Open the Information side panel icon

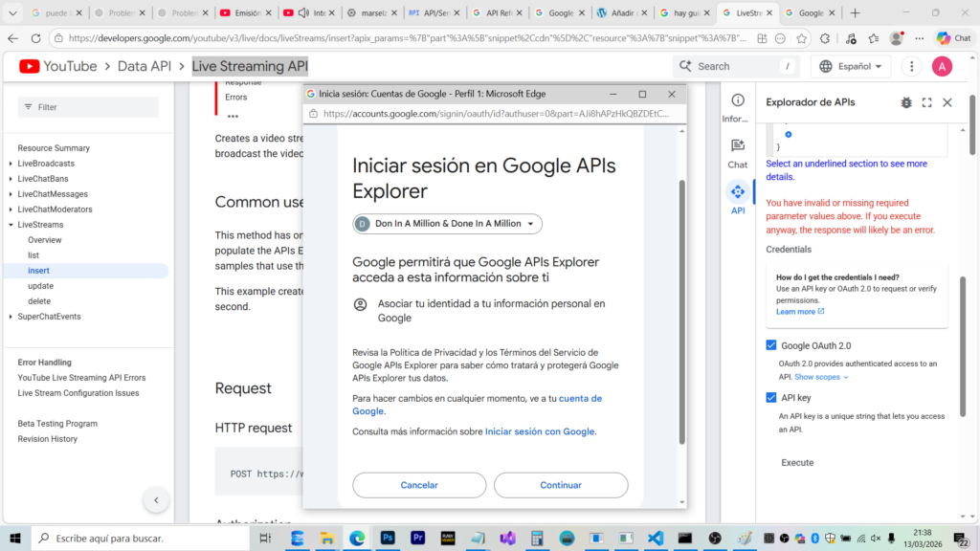click(x=737, y=106)
